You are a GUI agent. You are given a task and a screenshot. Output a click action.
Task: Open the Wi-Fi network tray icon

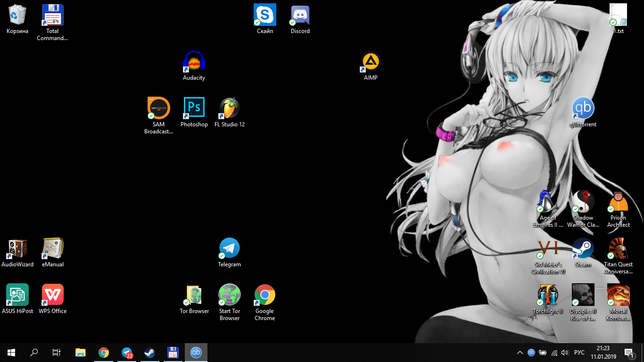coord(554,353)
